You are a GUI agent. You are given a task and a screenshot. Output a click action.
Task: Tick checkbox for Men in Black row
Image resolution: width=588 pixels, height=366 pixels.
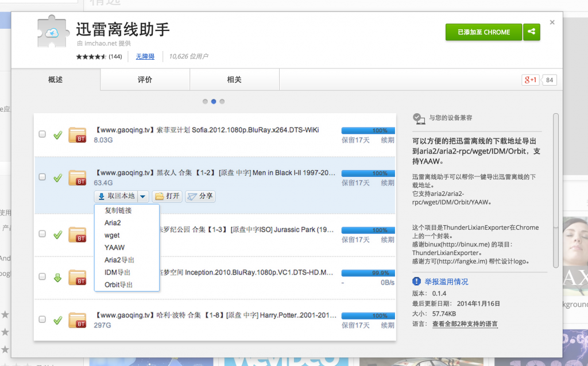click(42, 177)
